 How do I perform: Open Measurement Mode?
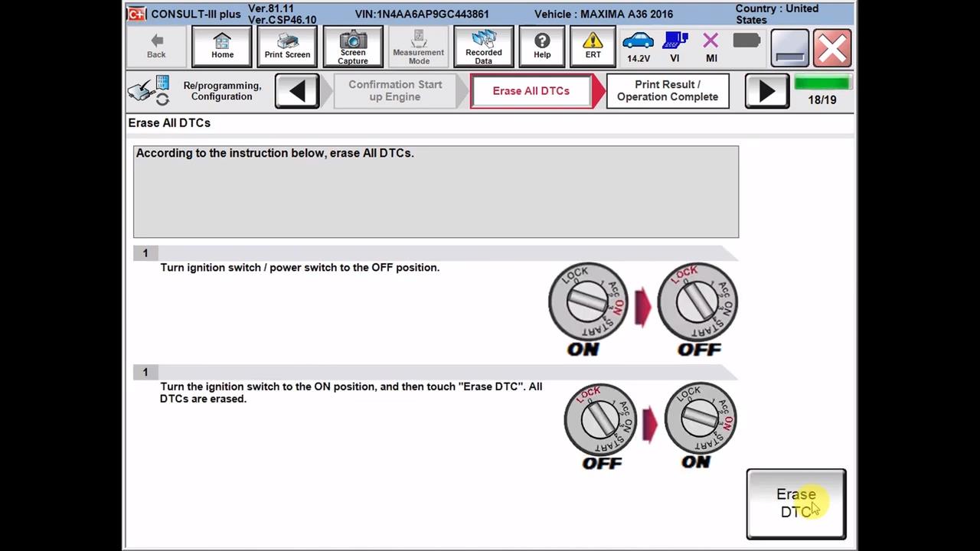pos(419,47)
